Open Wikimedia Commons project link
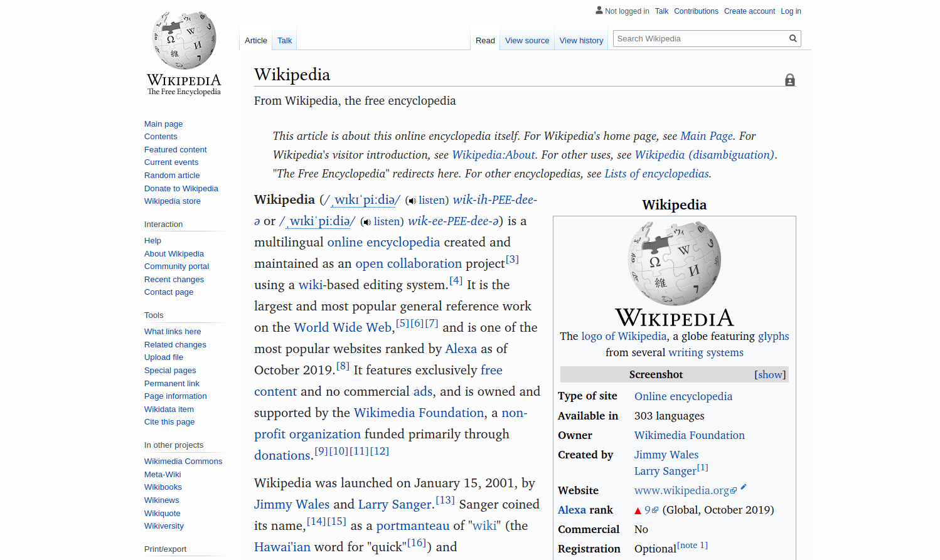The height and width of the screenshot is (560, 940). [x=183, y=462]
